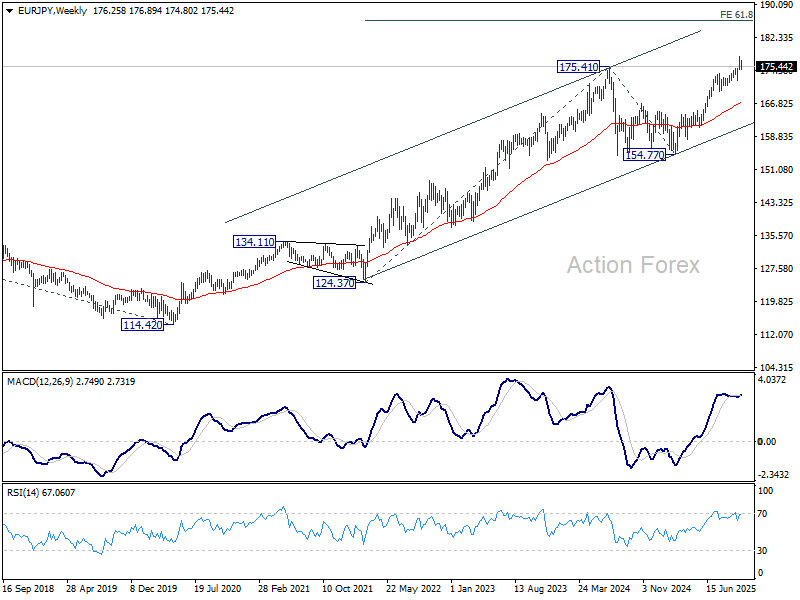Click the 151.080 price axis value
The width and height of the screenshot is (800, 600).
(777, 170)
